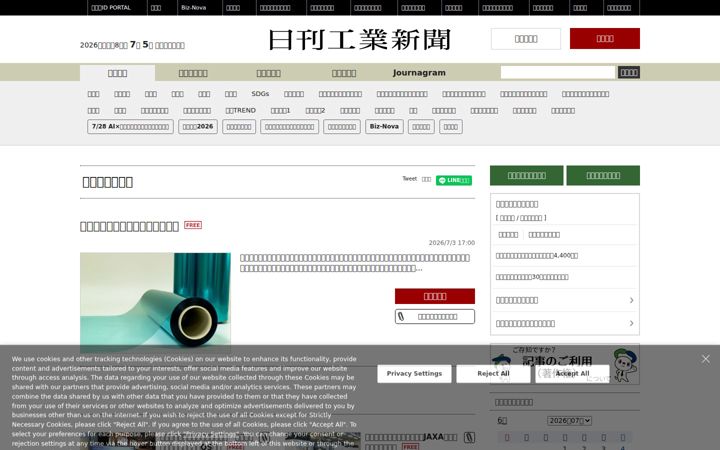Expand the sidebar row with the upper chevron arrow
Screen dimensions: 720x450
(x=631, y=300)
